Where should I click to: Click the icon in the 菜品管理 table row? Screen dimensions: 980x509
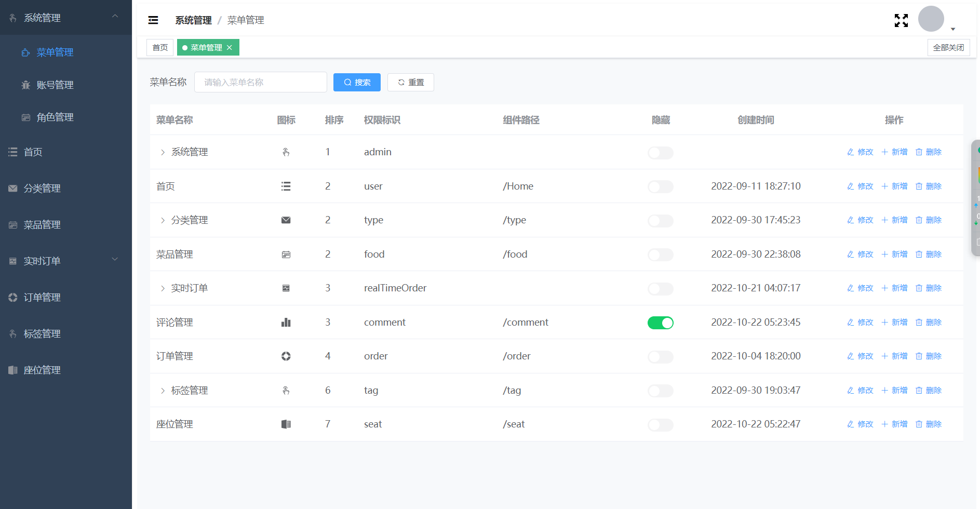pyautogui.click(x=286, y=254)
